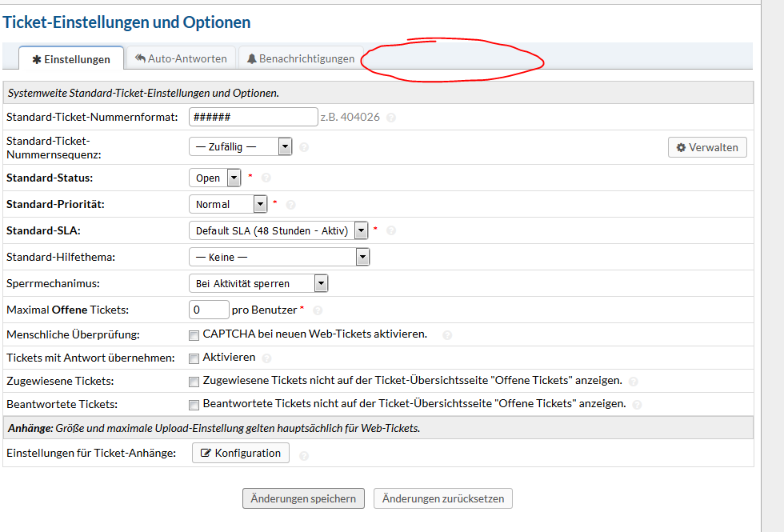Switch to the Benachrichtigungen tab
The height and width of the screenshot is (532, 784).
pos(301,58)
